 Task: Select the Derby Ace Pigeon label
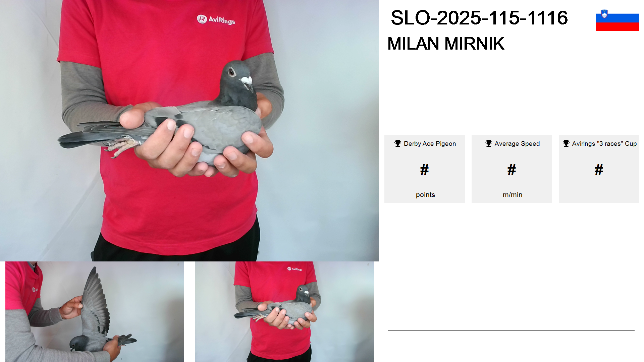click(430, 143)
